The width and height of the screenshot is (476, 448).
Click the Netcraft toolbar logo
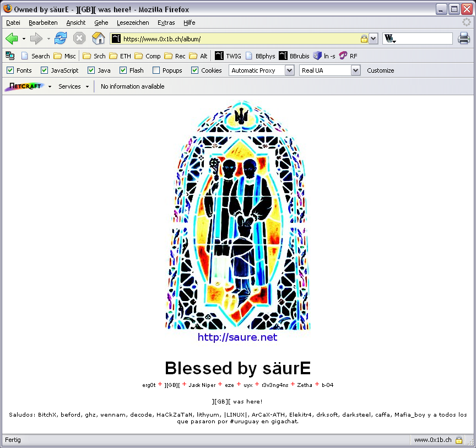pos(25,86)
